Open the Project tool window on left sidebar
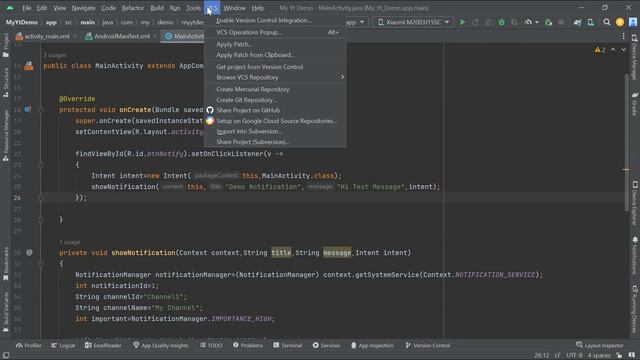This screenshot has height=360, width=640. coord(6,45)
